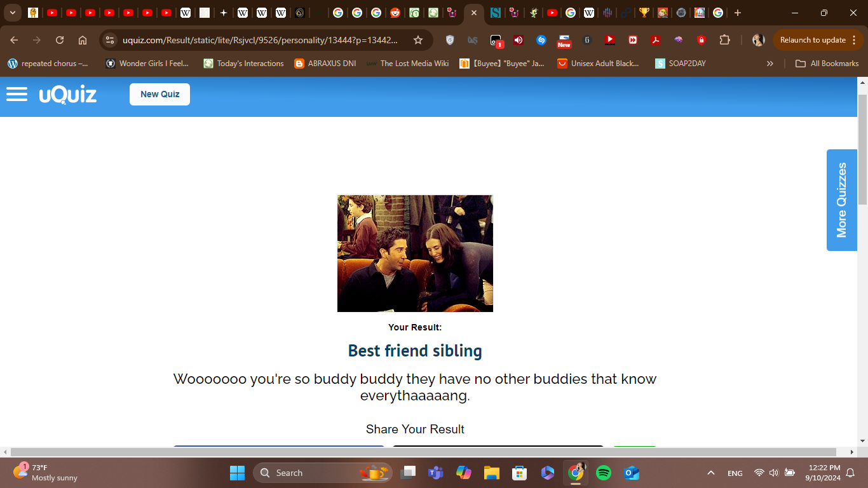Screen dimensions: 868x488
Task: Open Outlook from the taskbar
Action: point(631,473)
